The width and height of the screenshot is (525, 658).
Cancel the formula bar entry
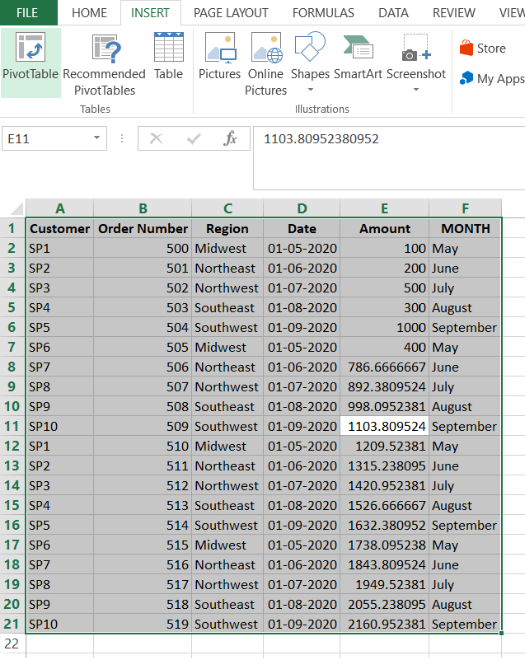click(156, 138)
